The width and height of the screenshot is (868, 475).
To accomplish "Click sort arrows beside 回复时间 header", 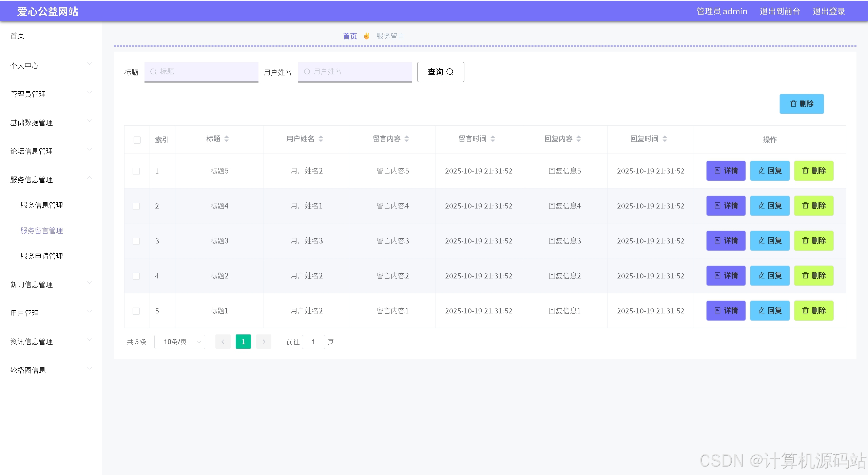I will (x=665, y=139).
